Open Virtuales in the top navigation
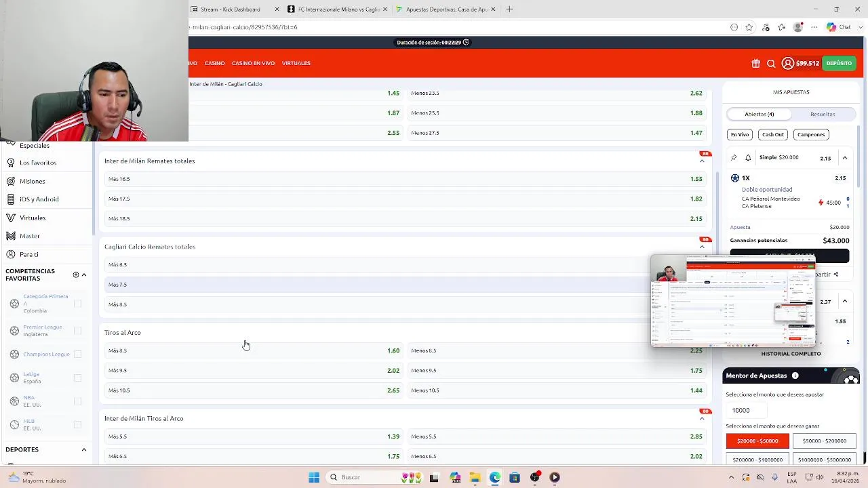This screenshot has height=488, width=868. [x=296, y=63]
